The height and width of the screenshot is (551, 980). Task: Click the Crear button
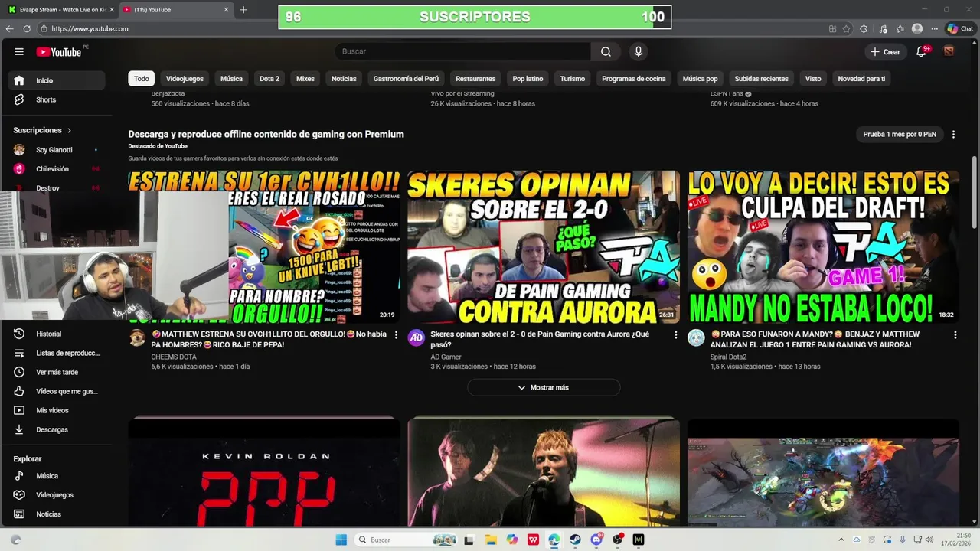pos(885,51)
